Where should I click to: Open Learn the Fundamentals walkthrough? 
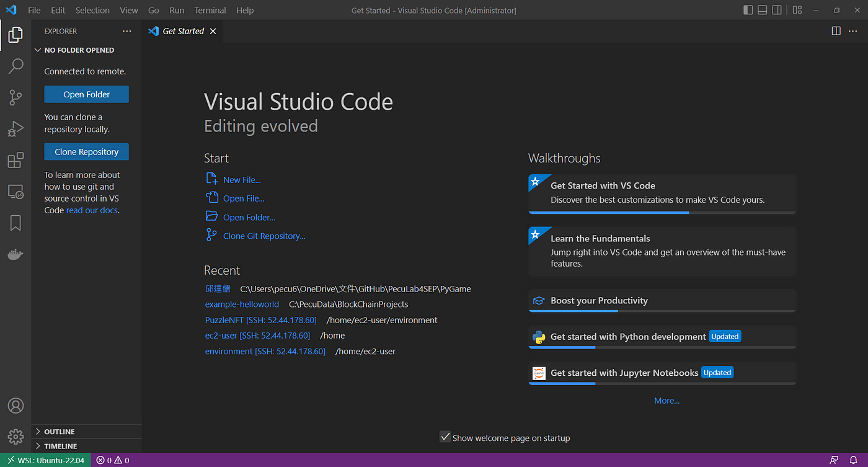662,251
